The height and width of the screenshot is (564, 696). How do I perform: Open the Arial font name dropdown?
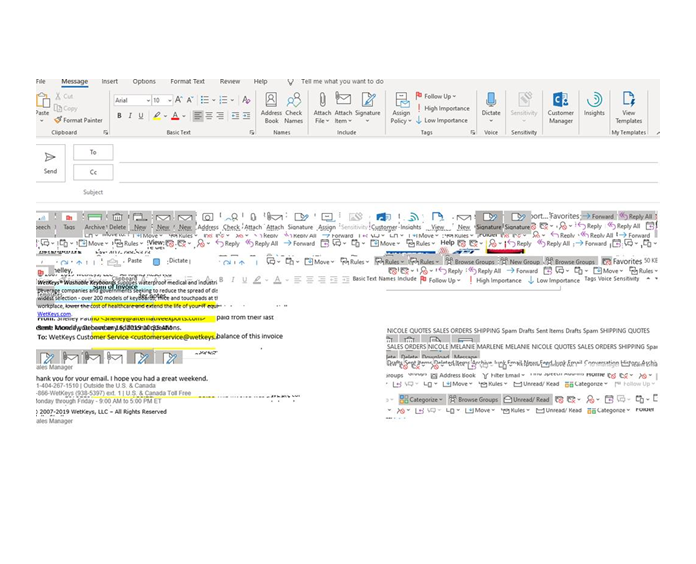148,101
